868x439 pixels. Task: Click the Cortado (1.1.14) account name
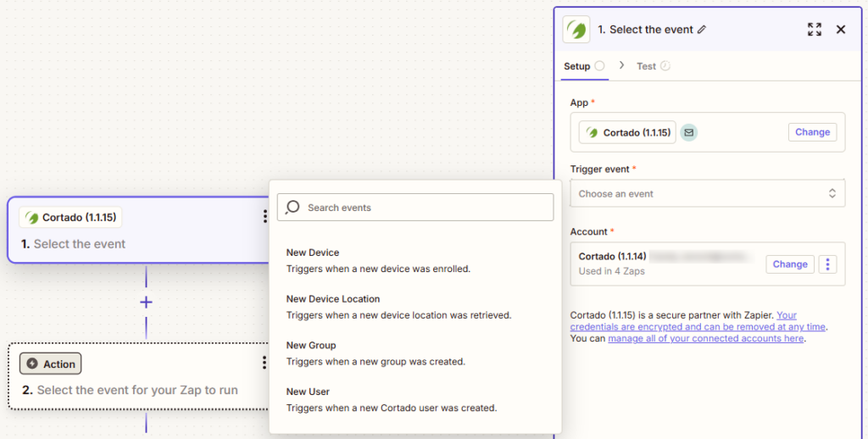coord(612,256)
